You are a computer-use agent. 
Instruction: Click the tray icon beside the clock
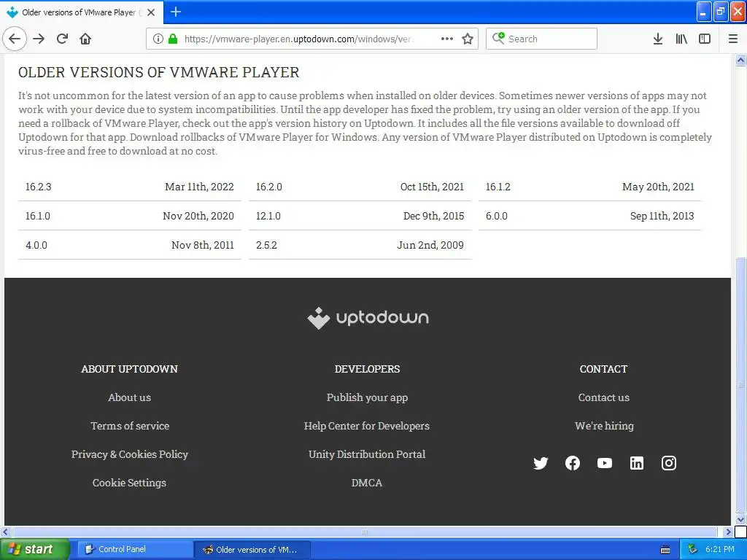[693, 549]
